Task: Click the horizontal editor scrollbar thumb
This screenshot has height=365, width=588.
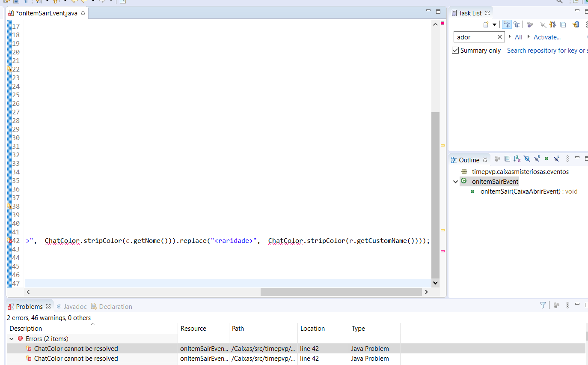Action: click(x=341, y=292)
